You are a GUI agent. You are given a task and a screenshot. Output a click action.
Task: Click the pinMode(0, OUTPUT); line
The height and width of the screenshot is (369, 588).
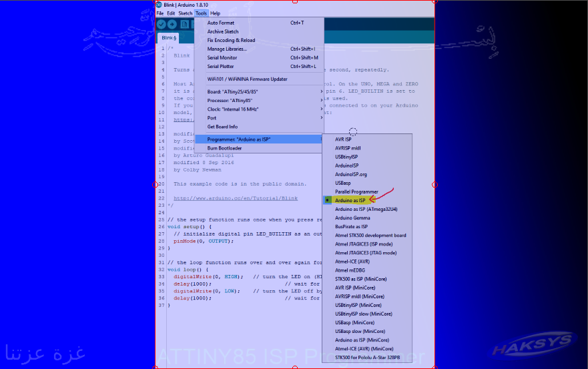point(204,241)
